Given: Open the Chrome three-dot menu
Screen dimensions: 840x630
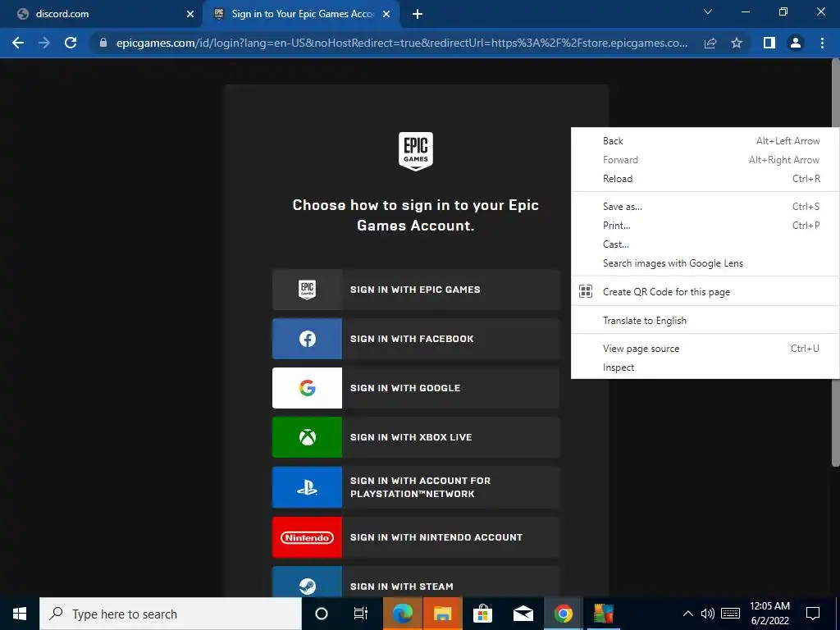Looking at the screenshot, I should 822,43.
